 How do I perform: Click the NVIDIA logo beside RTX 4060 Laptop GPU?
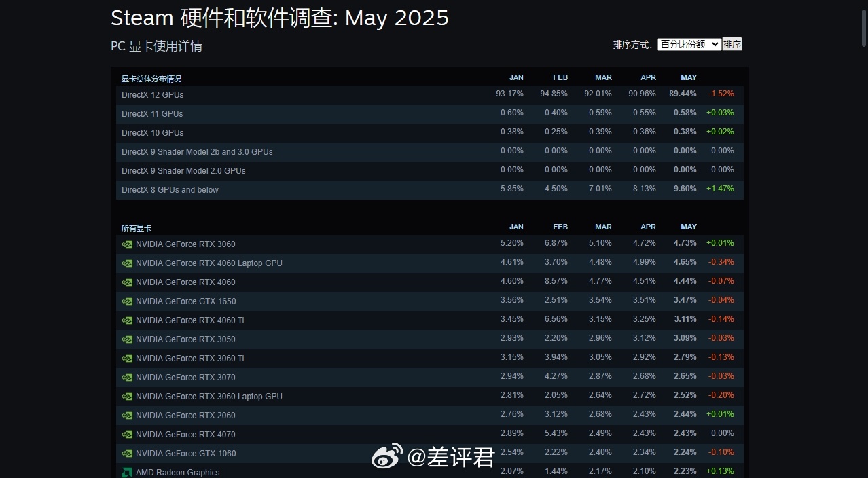[127, 263]
